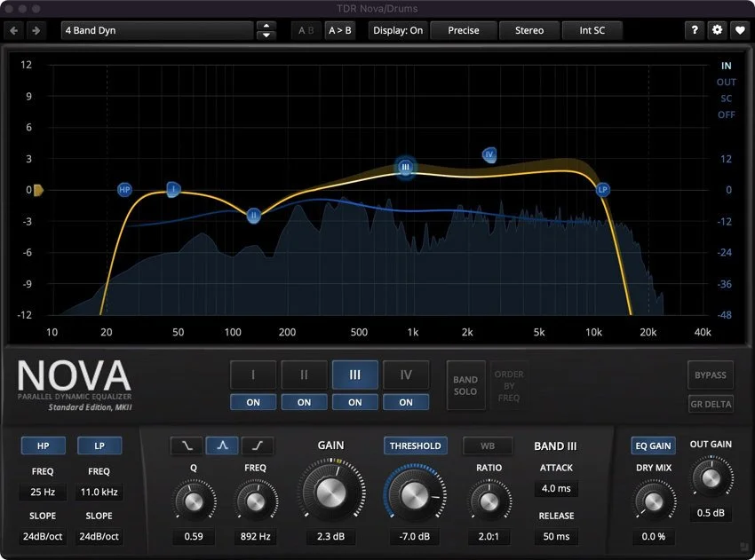
Task: Click the 892 Hz frequency value field
Action: (255, 536)
